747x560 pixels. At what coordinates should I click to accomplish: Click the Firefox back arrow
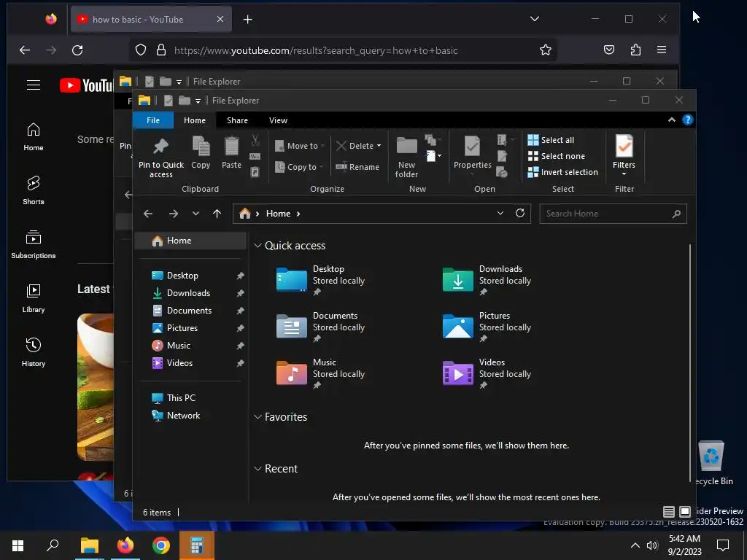(x=25, y=50)
